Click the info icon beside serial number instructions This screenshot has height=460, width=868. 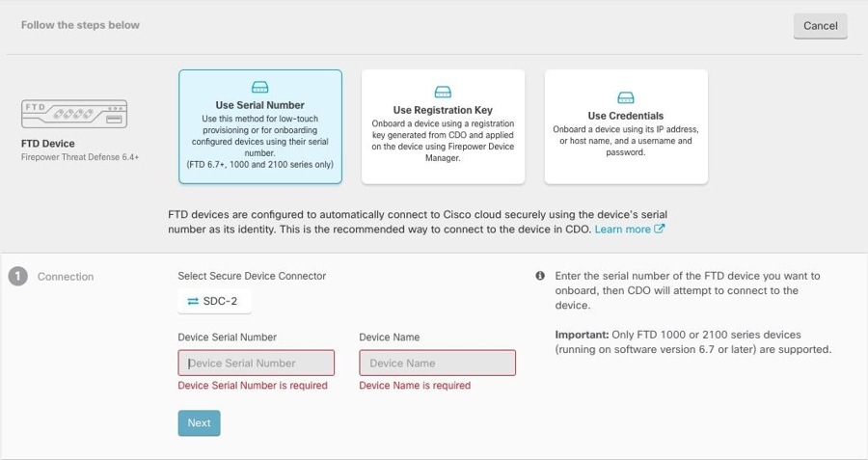point(540,276)
